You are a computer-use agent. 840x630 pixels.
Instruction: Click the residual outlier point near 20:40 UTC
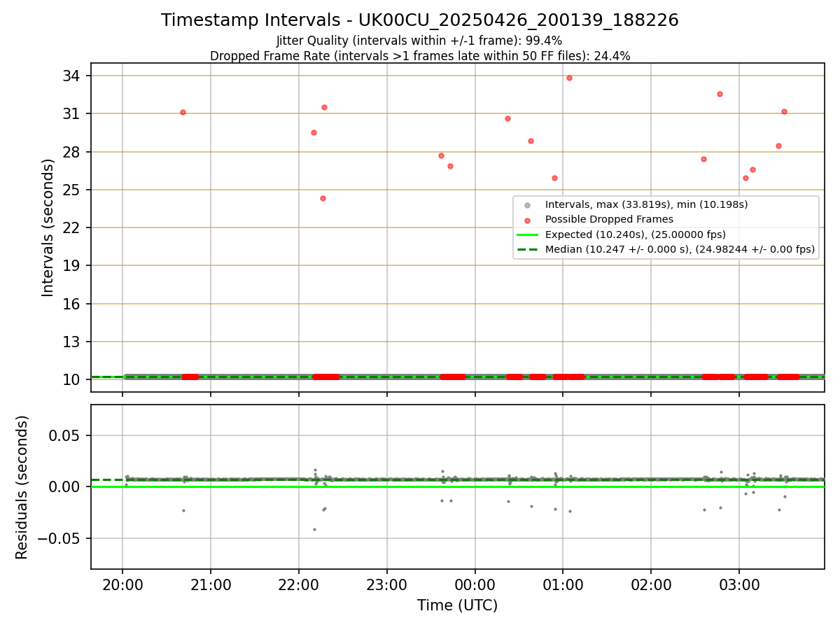(x=183, y=510)
